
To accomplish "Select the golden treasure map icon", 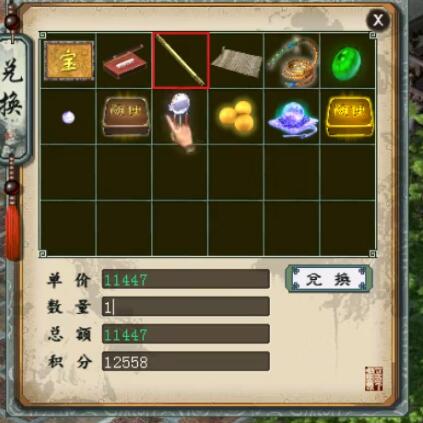I will (69, 61).
